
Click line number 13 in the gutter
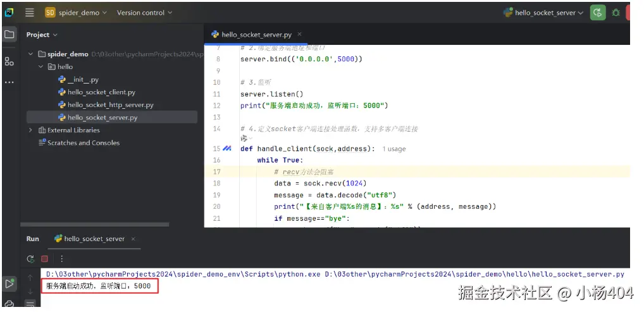[216, 117]
